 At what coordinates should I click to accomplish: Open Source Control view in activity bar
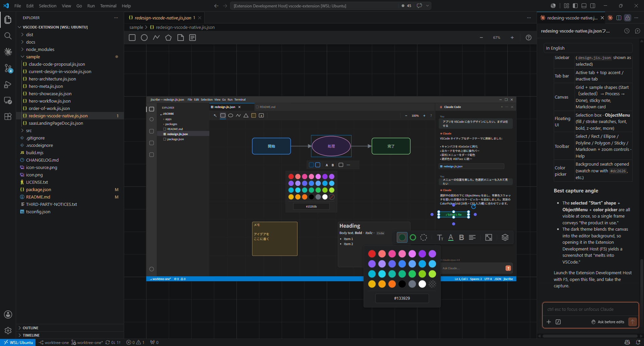click(x=8, y=68)
